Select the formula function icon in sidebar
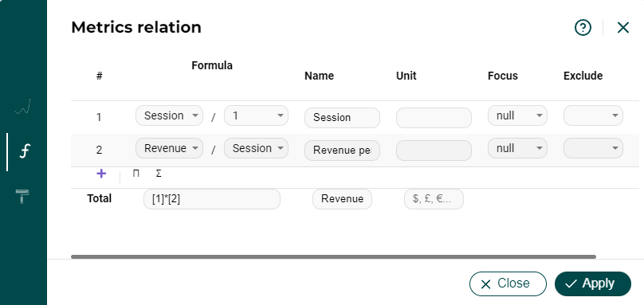Screen dimensions: 644x305 point(24,151)
